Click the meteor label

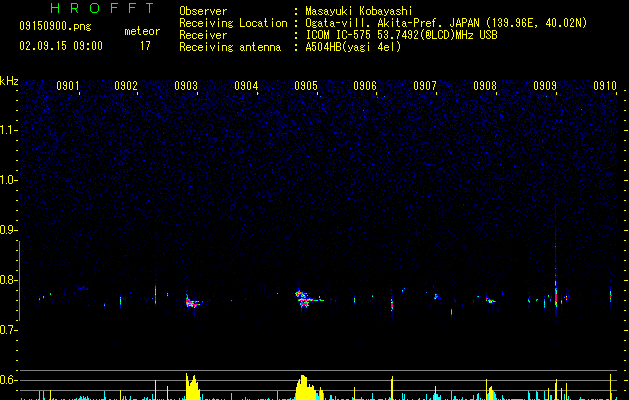pyautogui.click(x=142, y=31)
